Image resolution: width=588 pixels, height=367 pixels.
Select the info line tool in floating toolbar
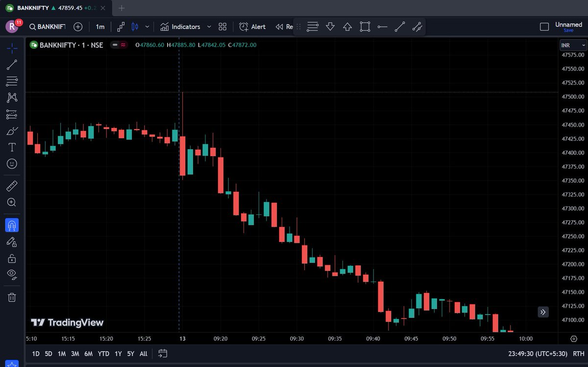click(417, 26)
